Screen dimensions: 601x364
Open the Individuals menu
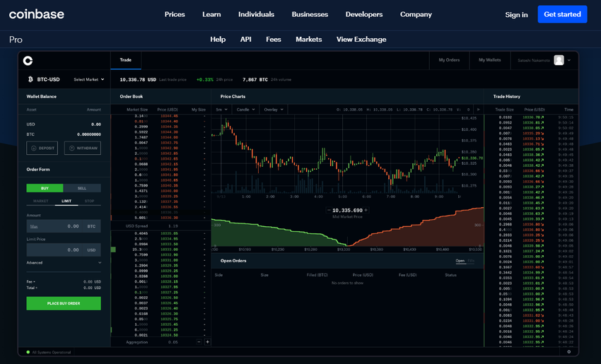257,15
